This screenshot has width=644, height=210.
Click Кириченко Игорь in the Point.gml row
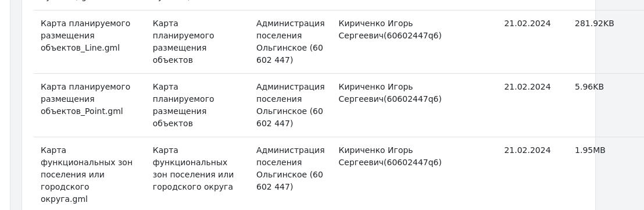pos(375,87)
